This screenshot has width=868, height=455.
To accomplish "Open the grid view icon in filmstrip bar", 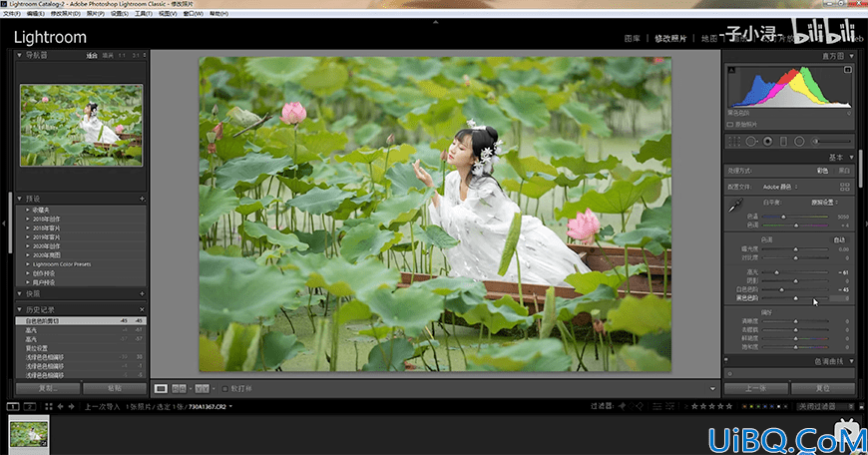I will pos(49,407).
